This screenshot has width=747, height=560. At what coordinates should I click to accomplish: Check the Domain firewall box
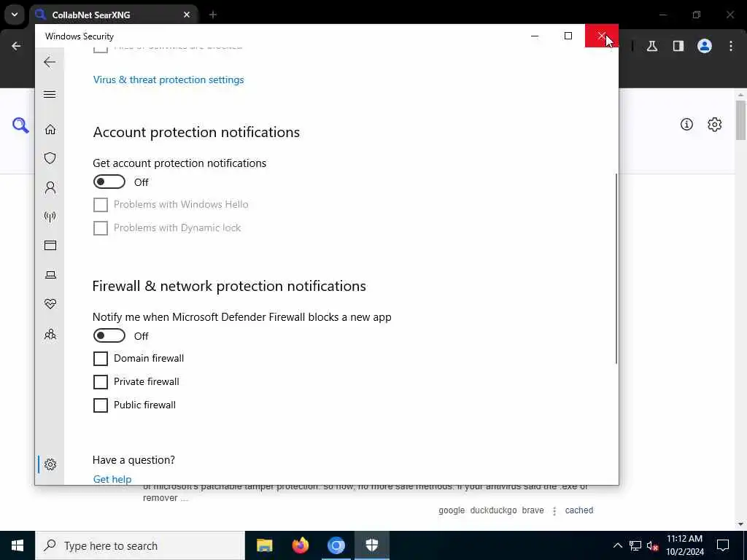coord(101,359)
